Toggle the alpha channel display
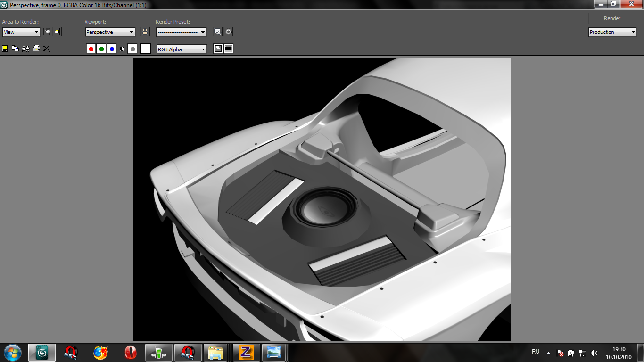644x362 pixels. [x=122, y=49]
